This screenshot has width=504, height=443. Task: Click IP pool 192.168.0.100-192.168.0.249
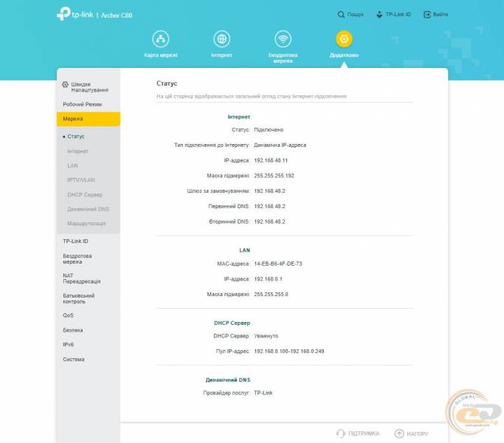(289, 351)
